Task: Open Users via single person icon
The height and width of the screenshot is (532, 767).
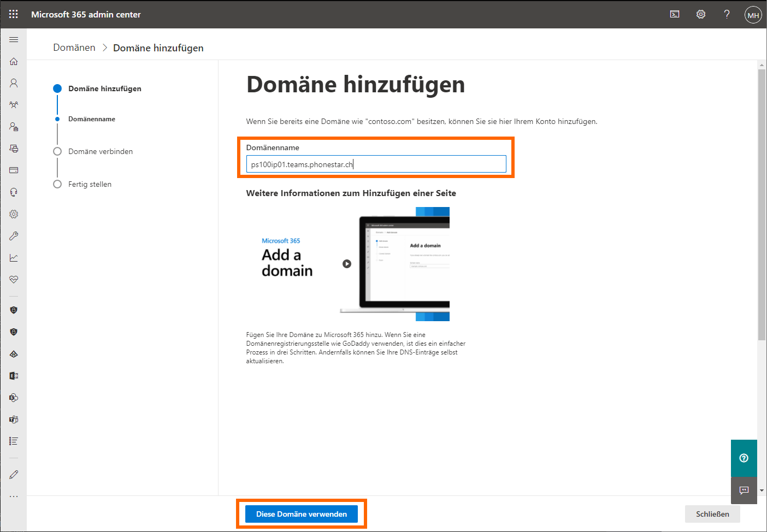Action: click(x=14, y=83)
